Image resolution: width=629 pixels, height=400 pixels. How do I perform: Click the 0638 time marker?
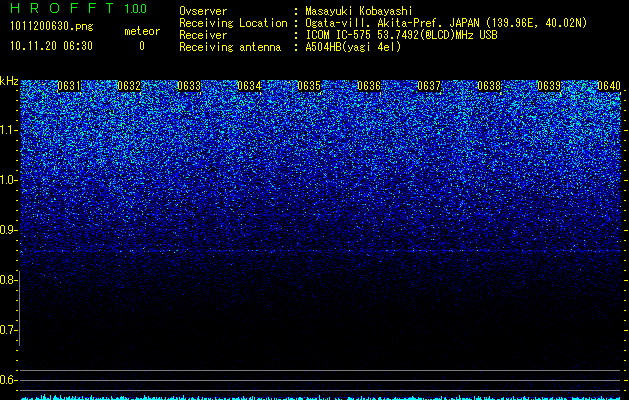(489, 86)
